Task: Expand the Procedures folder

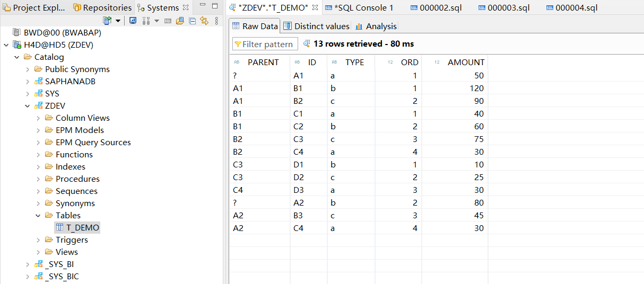Action: [x=38, y=179]
